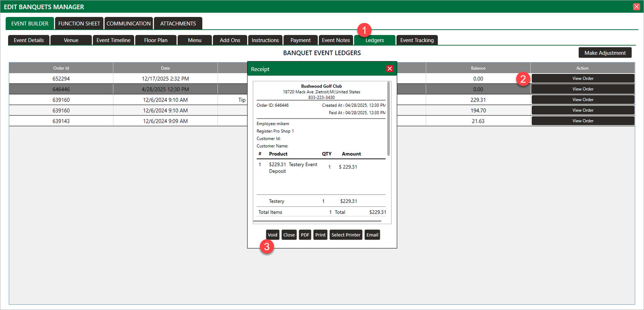This screenshot has width=644, height=310.
Task: Open the Add Ons sub-tab
Action: pos(230,40)
